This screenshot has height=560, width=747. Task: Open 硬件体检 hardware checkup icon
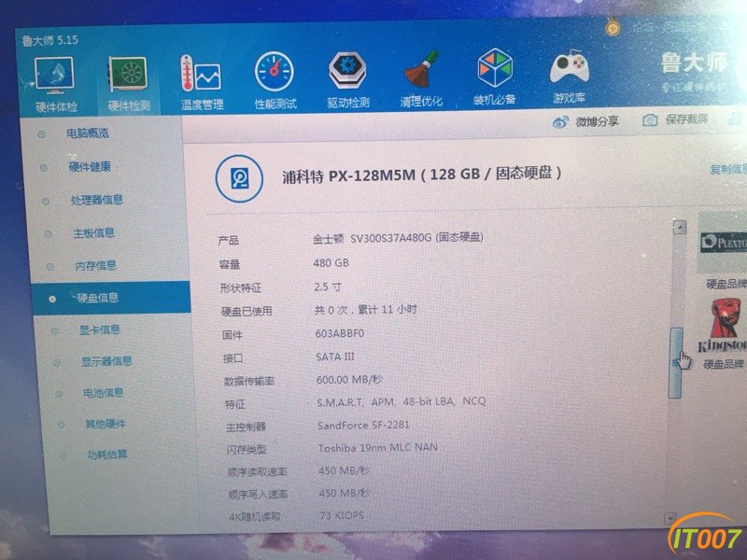[54, 76]
